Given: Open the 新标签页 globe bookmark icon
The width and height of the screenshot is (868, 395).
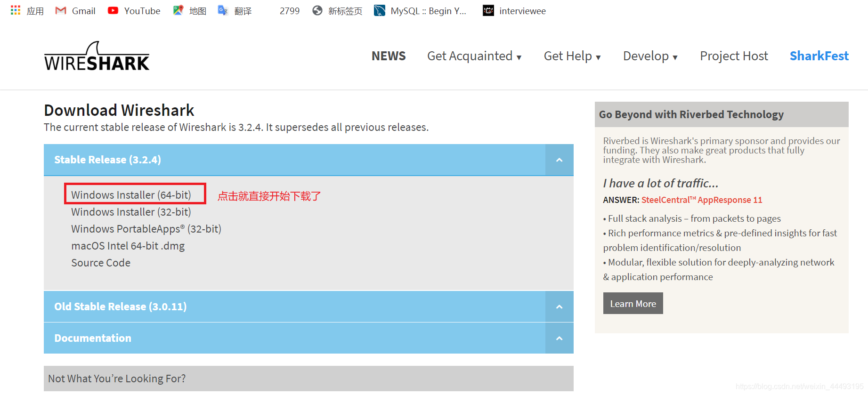Looking at the screenshot, I should [317, 10].
